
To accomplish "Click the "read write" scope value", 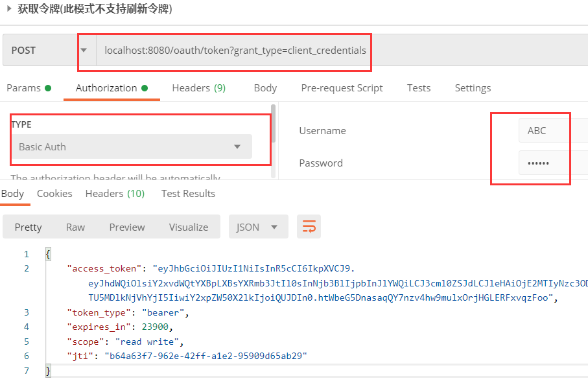I will pyautogui.click(x=147, y=342).
